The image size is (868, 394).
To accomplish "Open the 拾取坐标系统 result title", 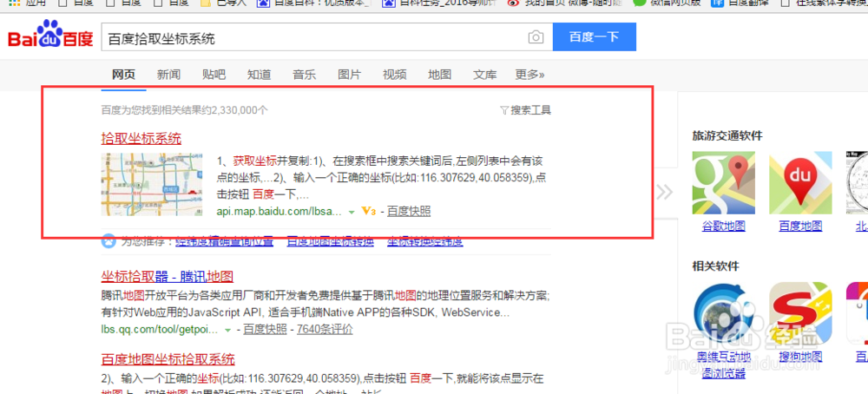I will (141, 138).
